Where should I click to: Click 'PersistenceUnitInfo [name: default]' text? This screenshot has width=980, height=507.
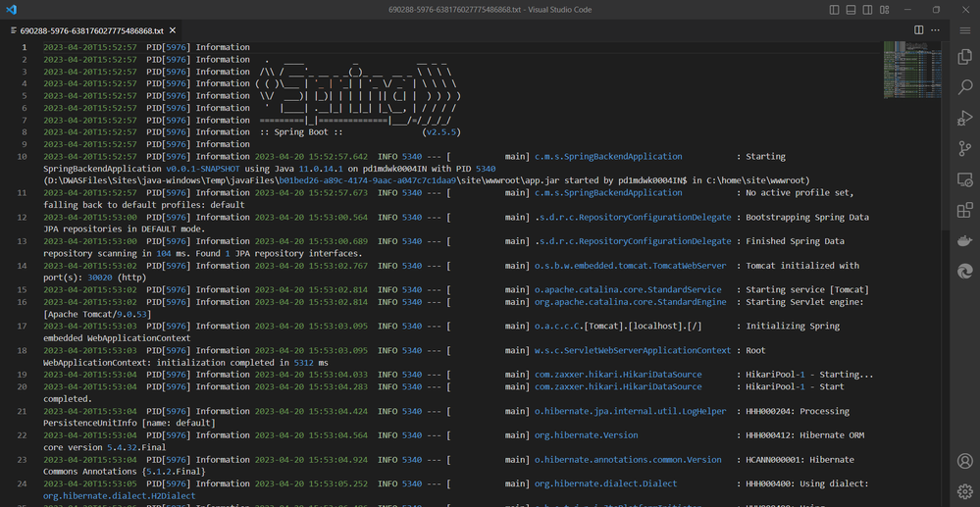coord(129,424)
